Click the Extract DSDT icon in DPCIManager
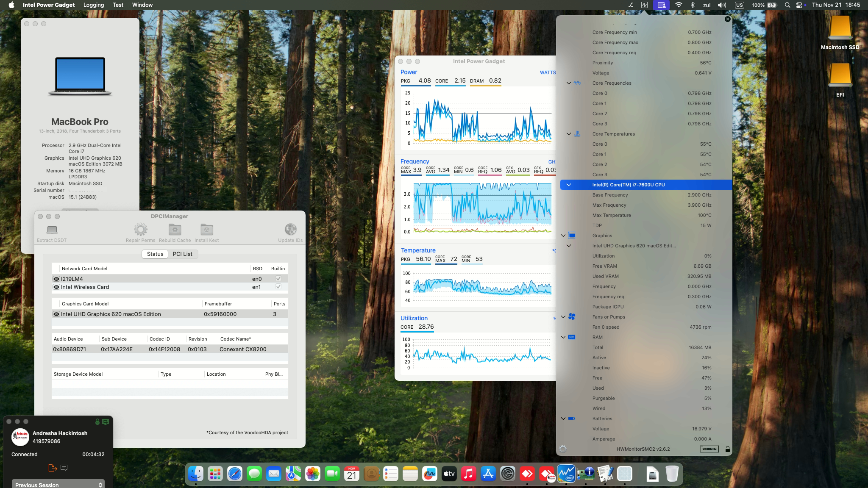 pos(51,230)
